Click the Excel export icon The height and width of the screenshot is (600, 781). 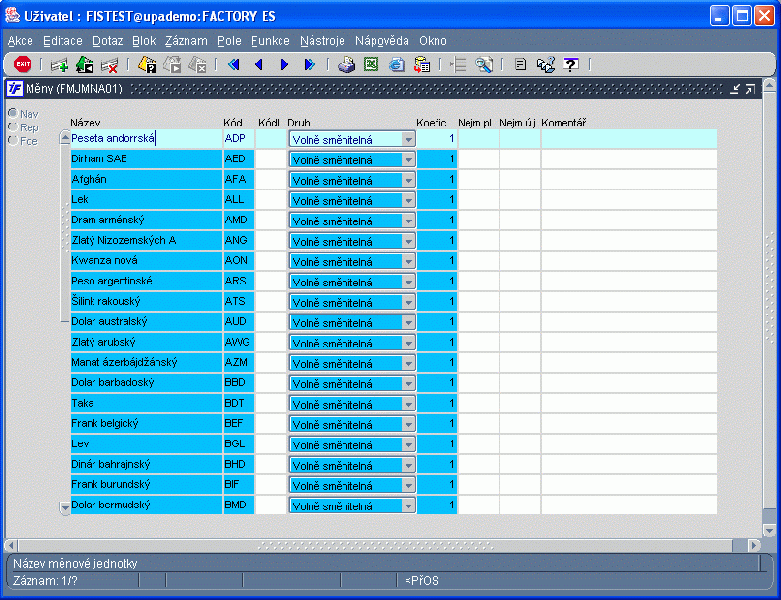point(371,65)
